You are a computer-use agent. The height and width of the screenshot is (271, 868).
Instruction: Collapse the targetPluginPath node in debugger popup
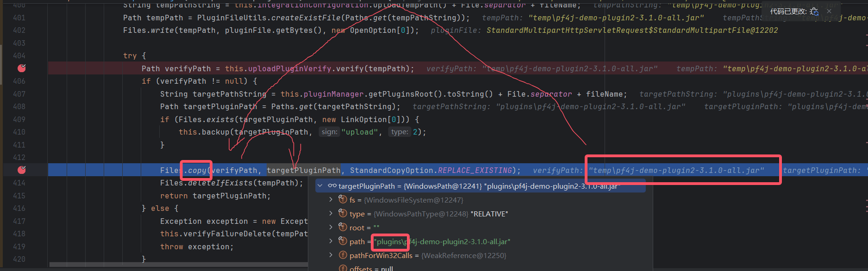click(x=320, y=186)
